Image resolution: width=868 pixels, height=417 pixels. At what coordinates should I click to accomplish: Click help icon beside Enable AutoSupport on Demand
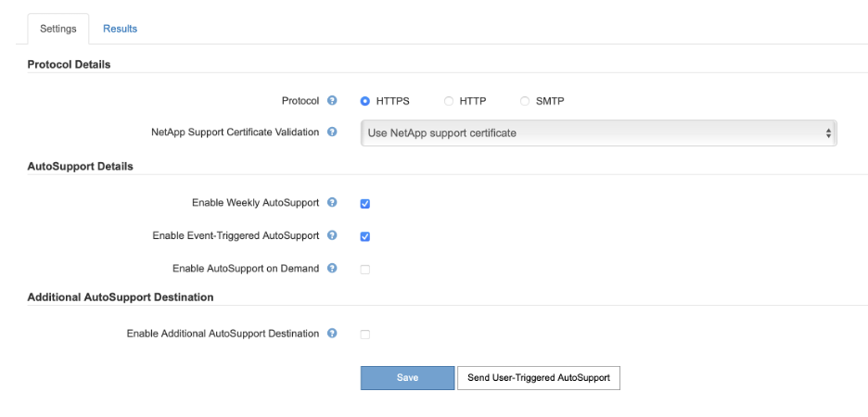click(332, 269)
